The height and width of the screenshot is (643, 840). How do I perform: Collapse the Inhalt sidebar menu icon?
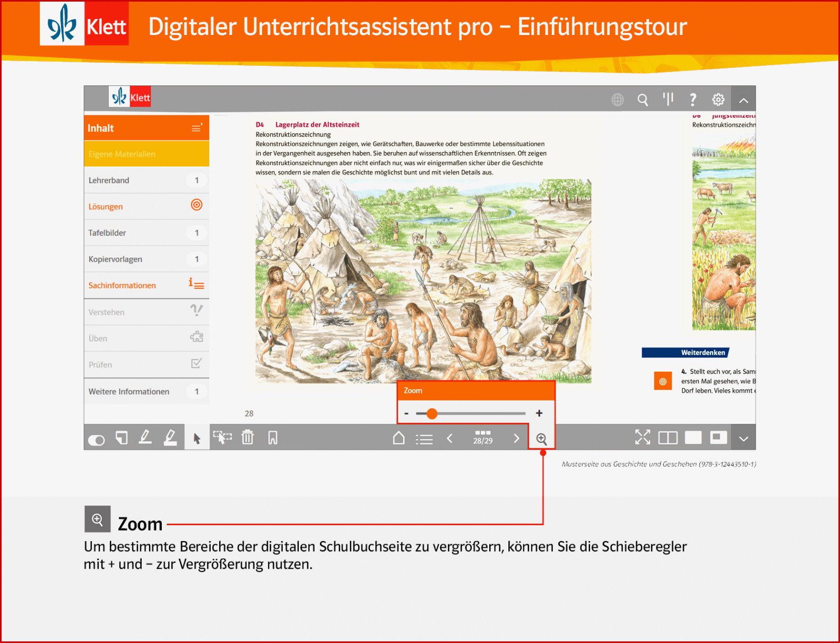[x=197, y=128]
